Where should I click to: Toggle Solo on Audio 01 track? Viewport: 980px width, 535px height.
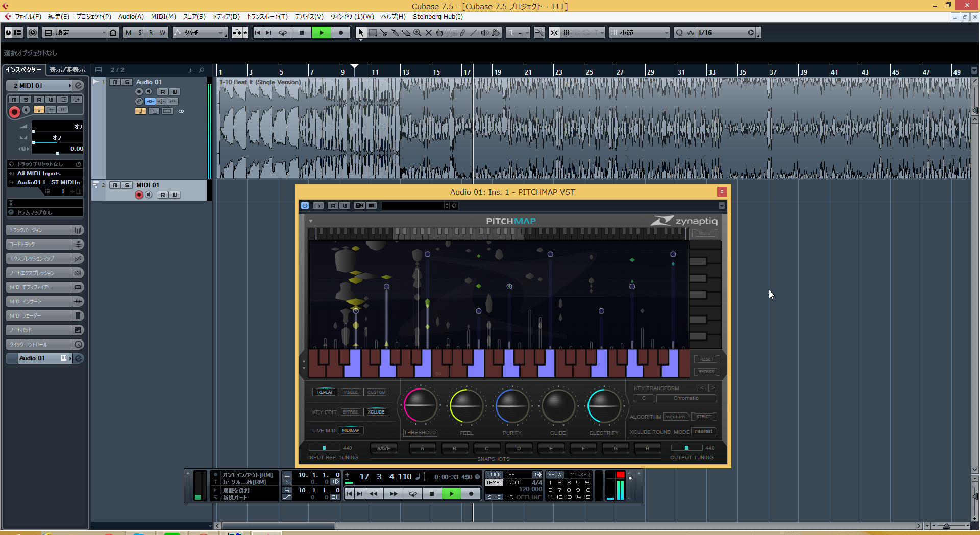tap(127, 82)
